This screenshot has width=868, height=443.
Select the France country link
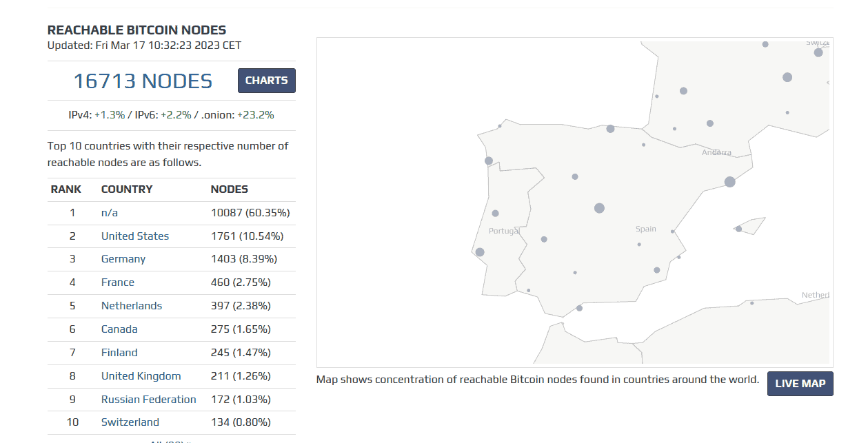point(118,282)
